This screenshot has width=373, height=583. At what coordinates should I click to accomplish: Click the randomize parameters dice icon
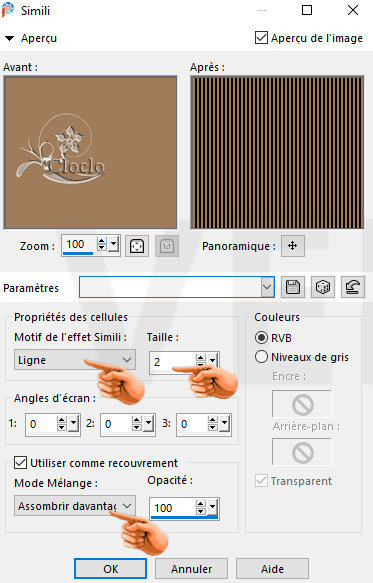point(323,287)
